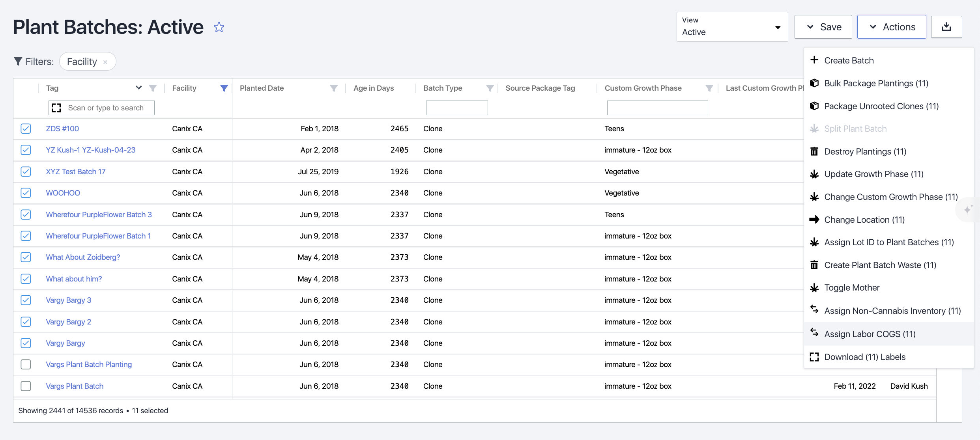Uncheck the WOOHOO row checkbox
The width and height of the screenshot is (980, 440).
click(x=26, y=193)
